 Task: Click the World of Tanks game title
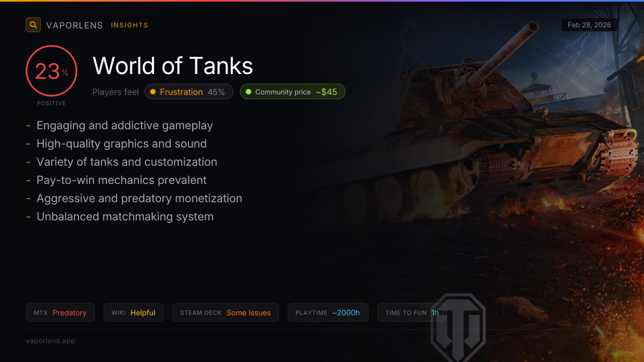(x=173, y=66)
